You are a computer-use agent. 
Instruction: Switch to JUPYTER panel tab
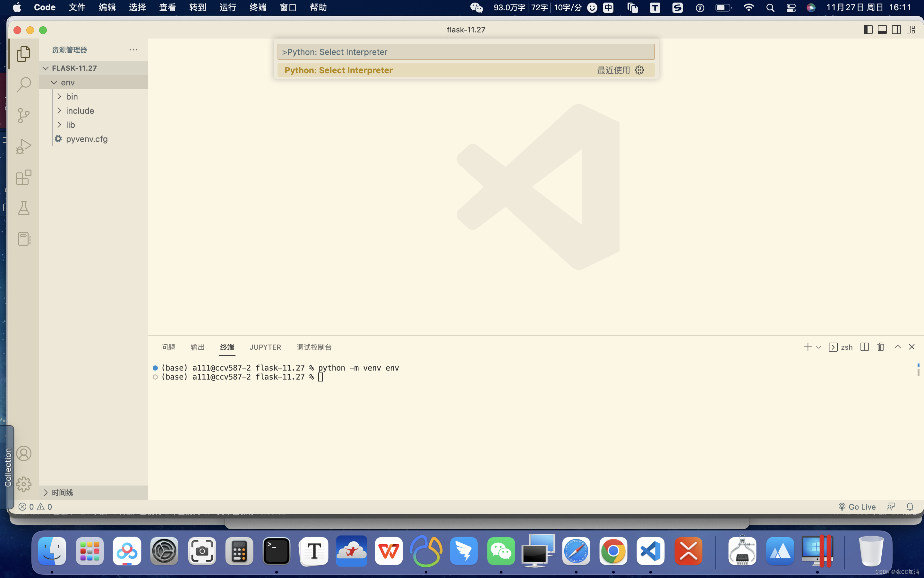[265, 347]
